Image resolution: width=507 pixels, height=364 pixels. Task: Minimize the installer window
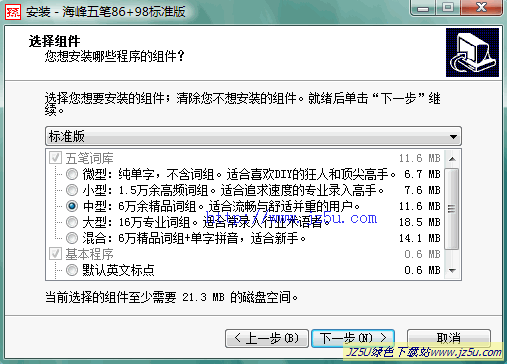(423, 8)
